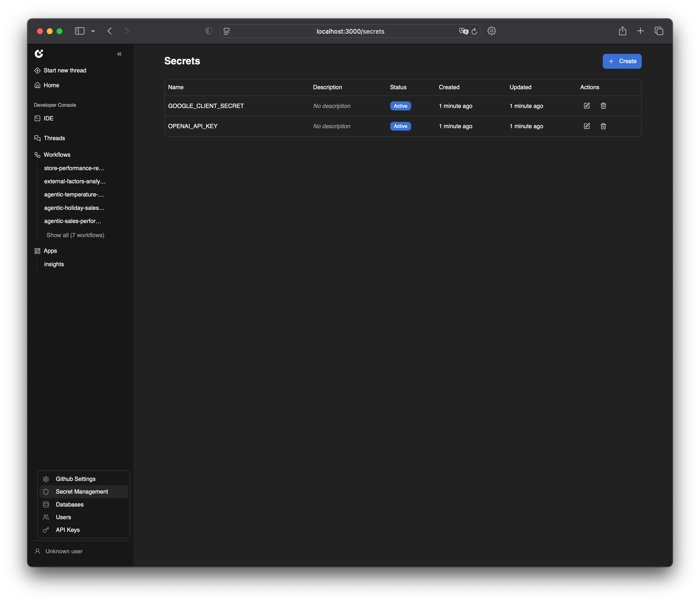
Task: Click edit icon for OPENAI_API_KEY
Action: point(586,126)
